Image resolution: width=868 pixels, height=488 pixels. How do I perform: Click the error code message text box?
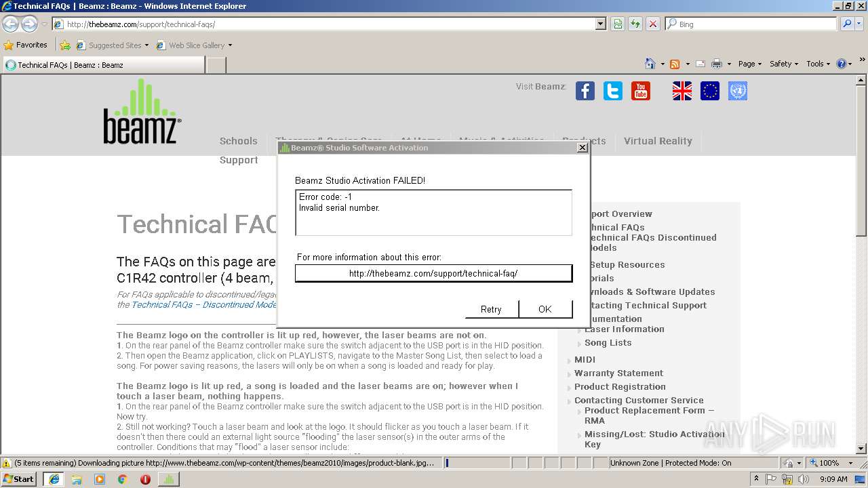coord(433,213)
